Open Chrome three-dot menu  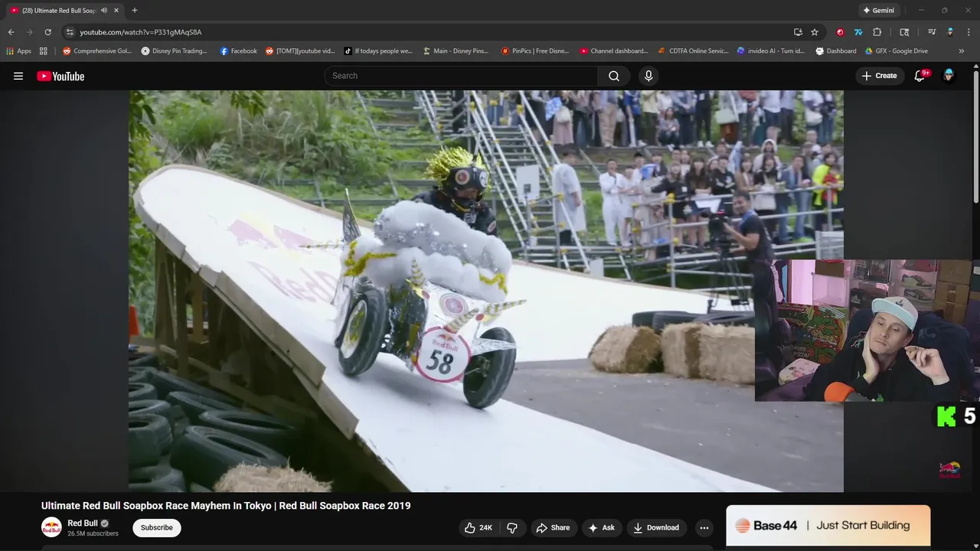[x=969, y=32]
